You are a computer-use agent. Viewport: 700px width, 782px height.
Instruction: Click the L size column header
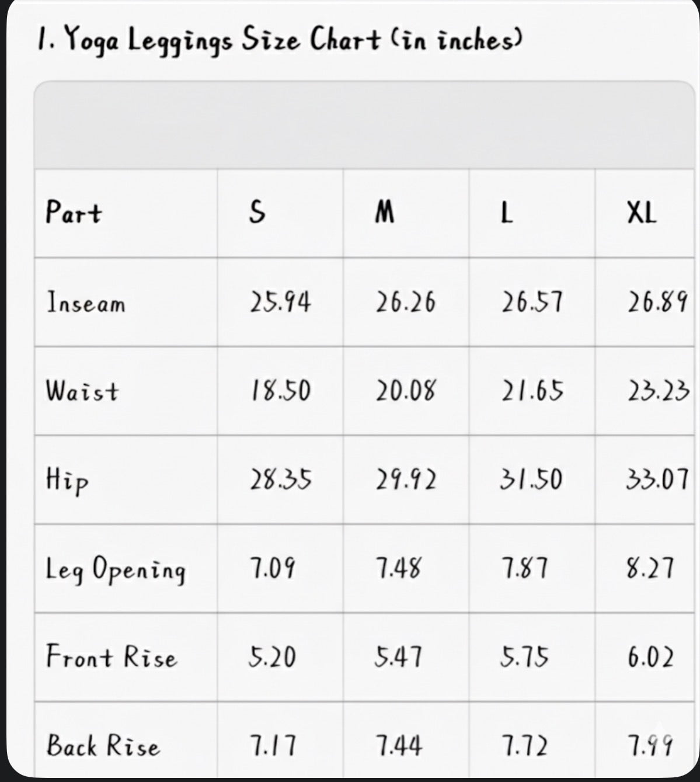[x=507, y=213]
